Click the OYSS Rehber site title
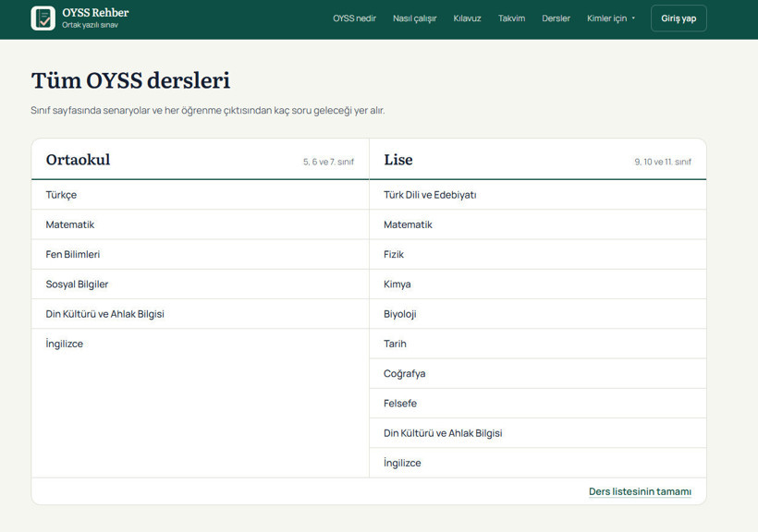 coord(95,13)
